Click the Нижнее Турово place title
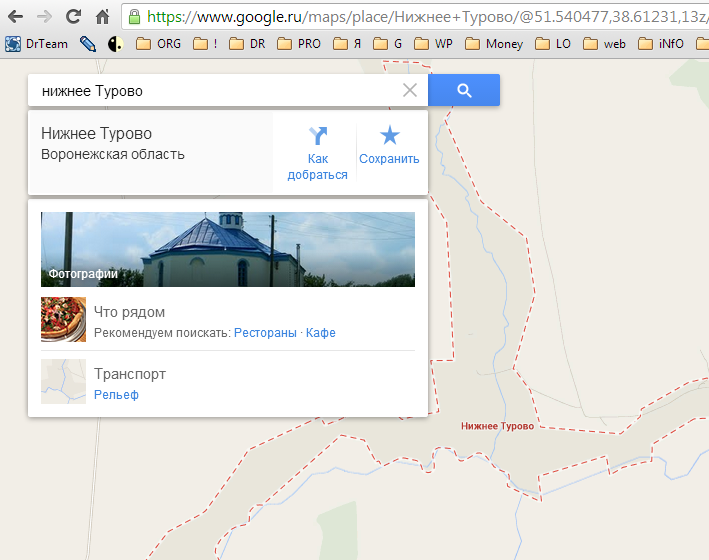This screenshot has width=709, height=560. pos(96,133)
